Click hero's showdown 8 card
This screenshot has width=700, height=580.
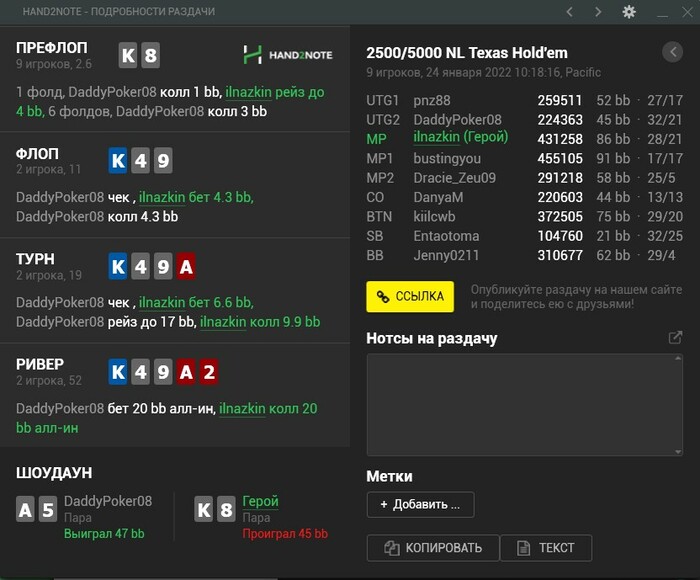click(x=226, y=509)
